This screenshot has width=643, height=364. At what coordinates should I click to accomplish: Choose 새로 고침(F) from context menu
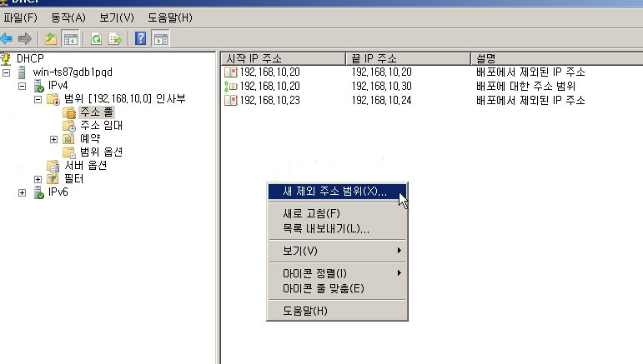337,213
